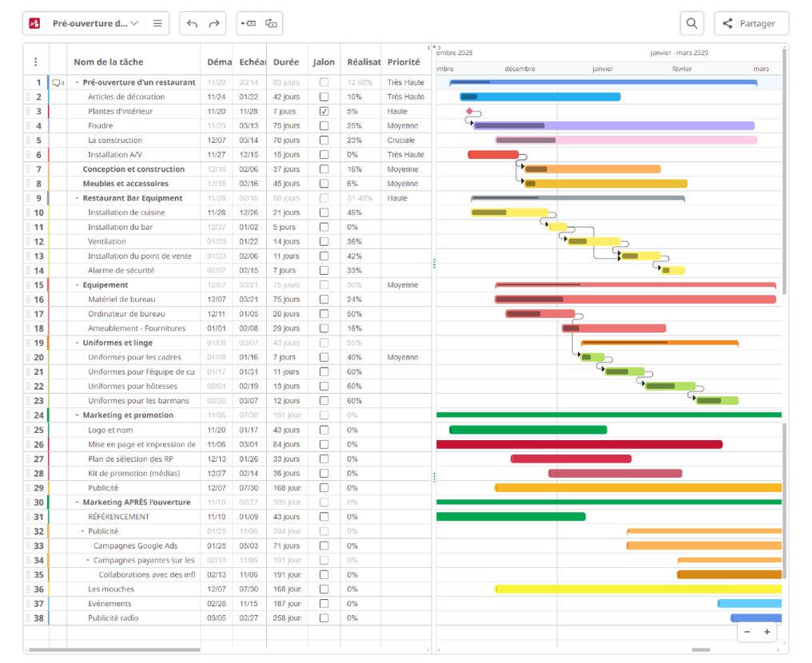The width and height of the screenshot is (812, 663).
Task: Click the Très Haute priority of Installation A/V
Action: 405,155
